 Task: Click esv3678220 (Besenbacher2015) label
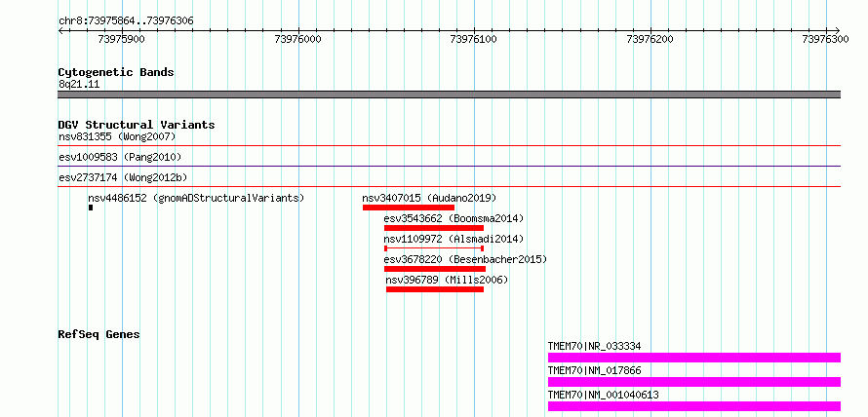(x=465, y=259)
